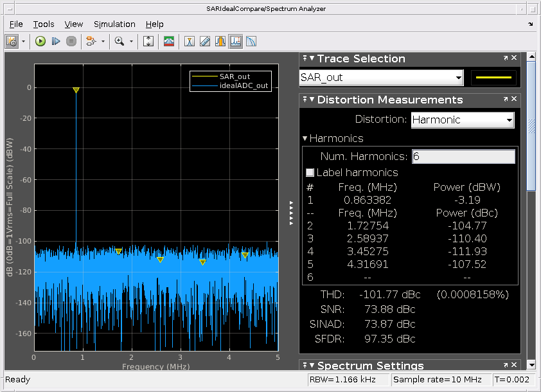Viewport: 541px width, 392px height.
Task: Open the CCDF Measurements toolbar icon
Action: [251, 41]
